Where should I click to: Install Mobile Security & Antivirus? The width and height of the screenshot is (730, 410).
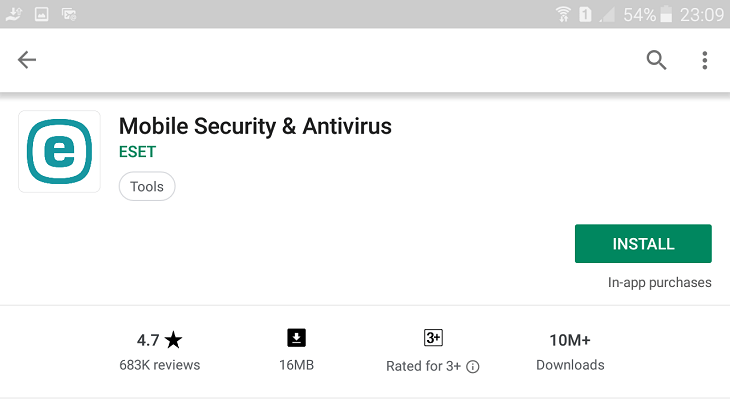[643, 244]
